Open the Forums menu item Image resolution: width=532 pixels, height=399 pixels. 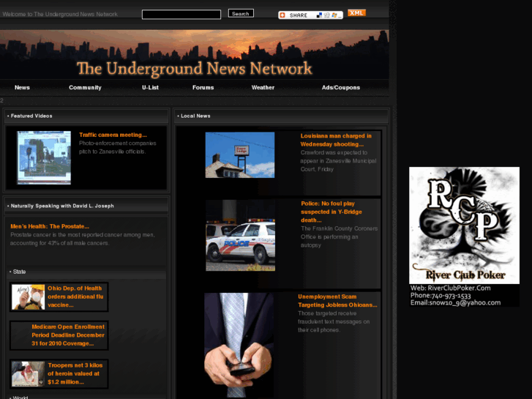(203, 87)
